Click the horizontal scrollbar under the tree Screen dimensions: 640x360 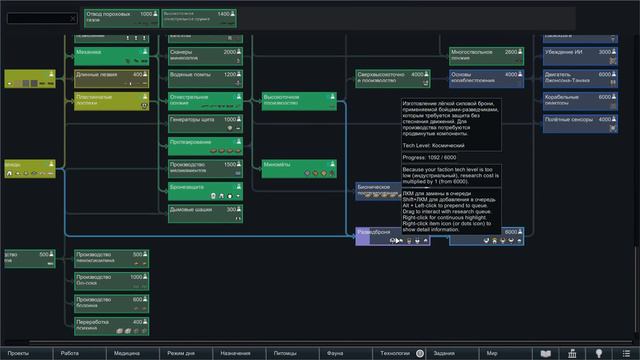331,342
